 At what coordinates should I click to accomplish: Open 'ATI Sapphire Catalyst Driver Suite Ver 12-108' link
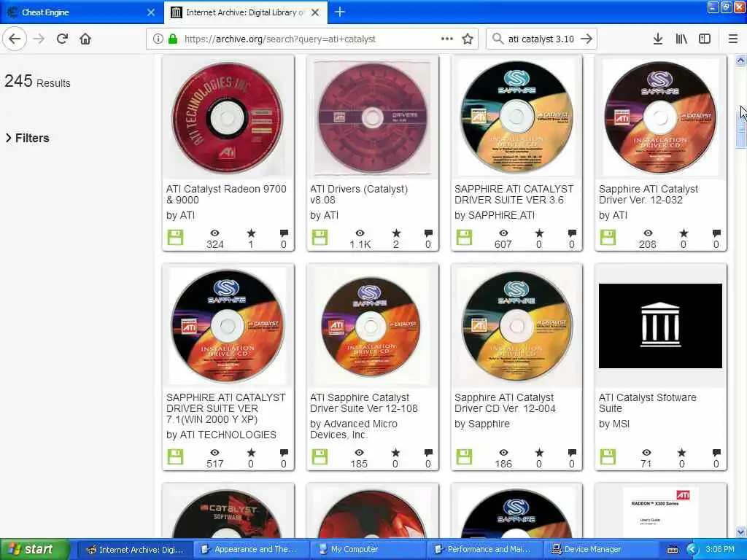[363, 402]
